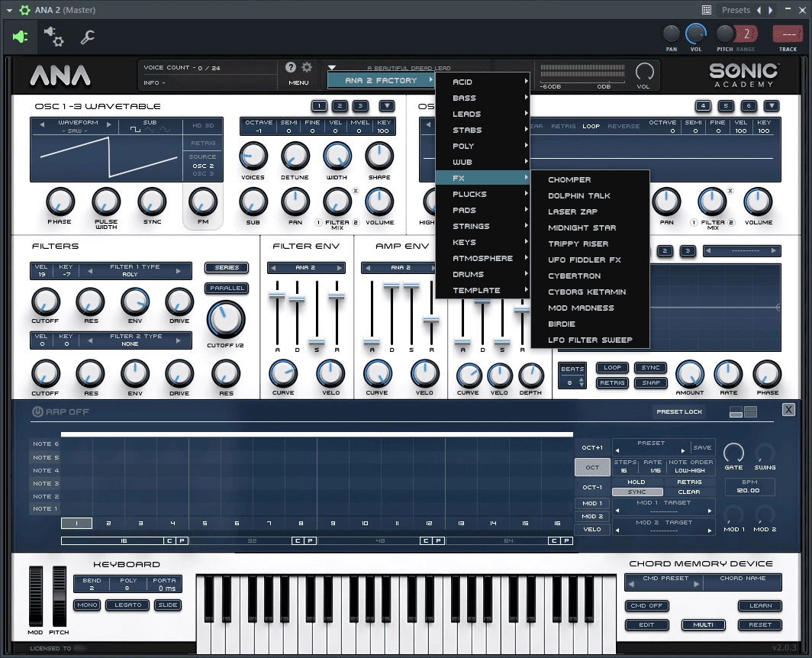Expand the ACID preset category

482,82
